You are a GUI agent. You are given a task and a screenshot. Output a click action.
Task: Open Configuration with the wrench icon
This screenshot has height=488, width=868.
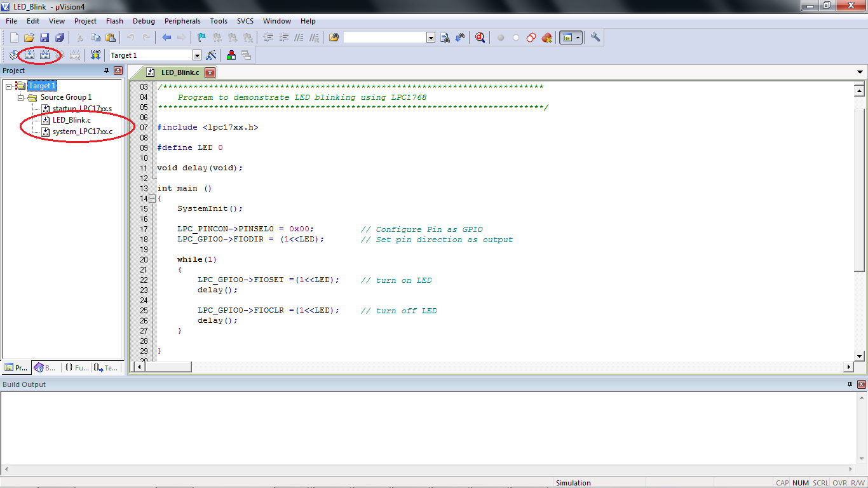[595, 37]
